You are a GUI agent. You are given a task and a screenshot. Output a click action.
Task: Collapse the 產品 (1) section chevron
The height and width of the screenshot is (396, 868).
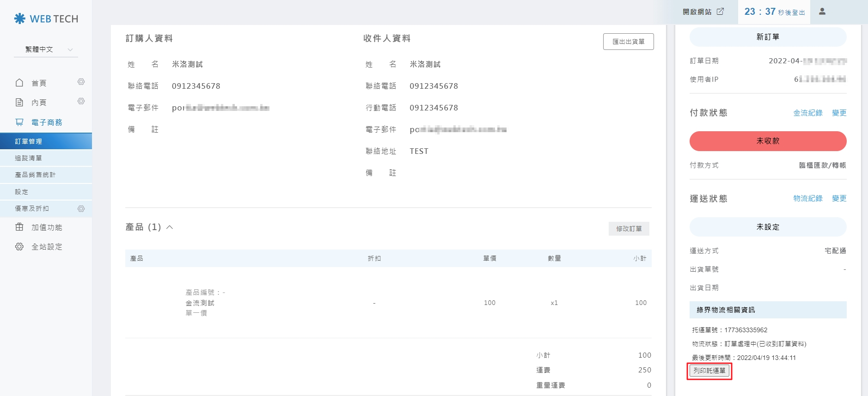[x=170, y=227]
